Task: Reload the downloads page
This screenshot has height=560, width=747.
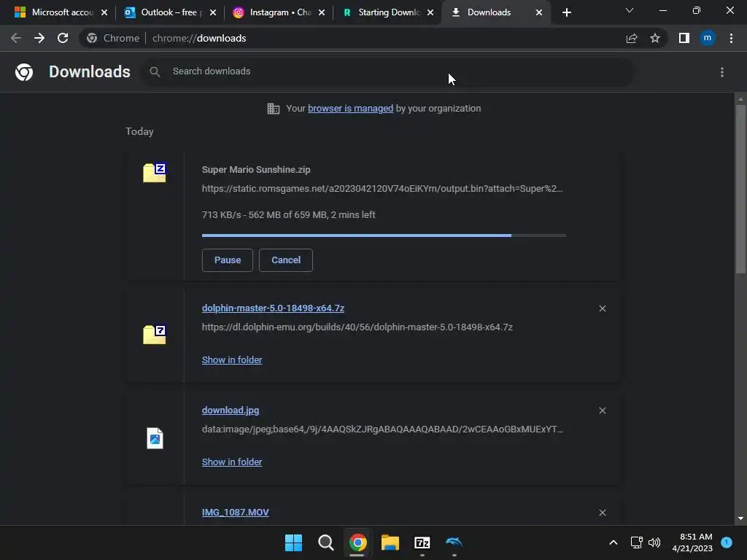Action: (x=63, y=38)
